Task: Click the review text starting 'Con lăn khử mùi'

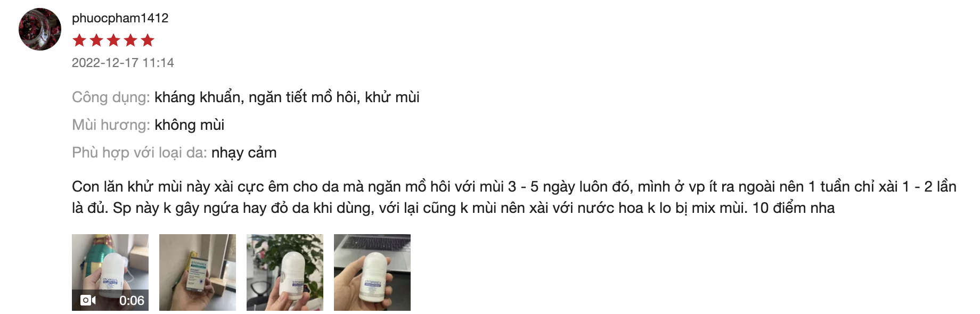Action: tap(514, 197)
